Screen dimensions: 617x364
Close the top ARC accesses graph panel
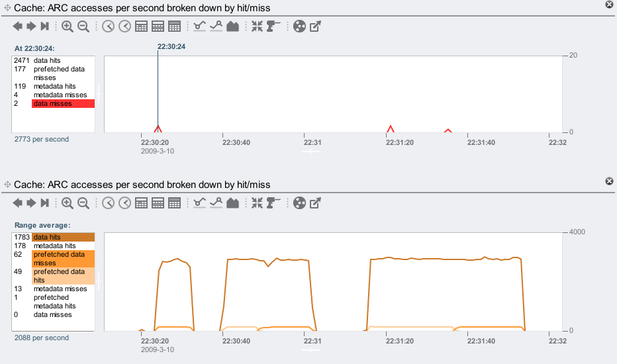[x=609, y=5]
